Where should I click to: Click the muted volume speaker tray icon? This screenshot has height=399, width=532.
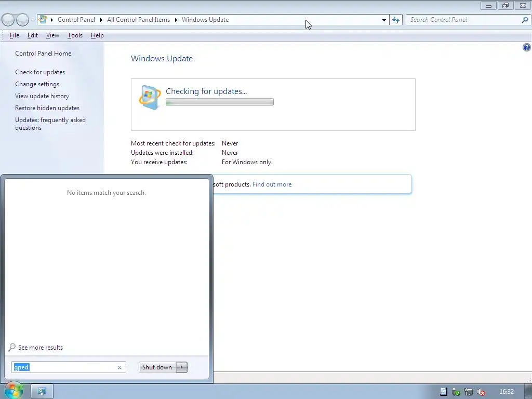[481, 392]
